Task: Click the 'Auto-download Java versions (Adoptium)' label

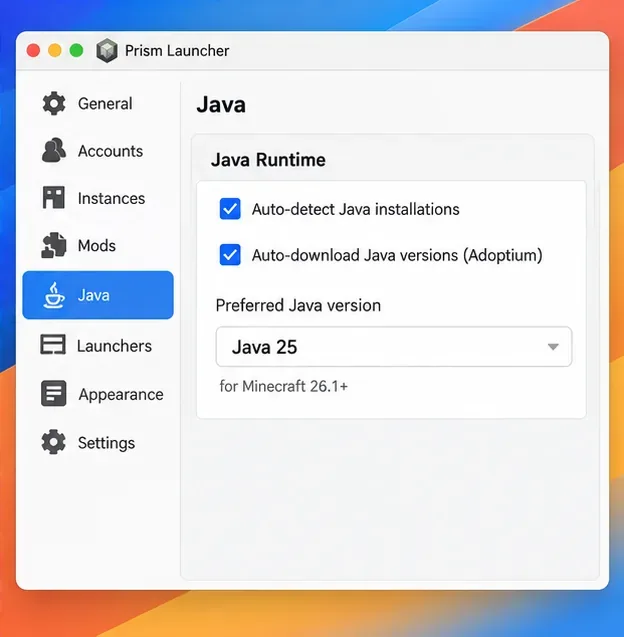Action: click(x=397, y=255)
